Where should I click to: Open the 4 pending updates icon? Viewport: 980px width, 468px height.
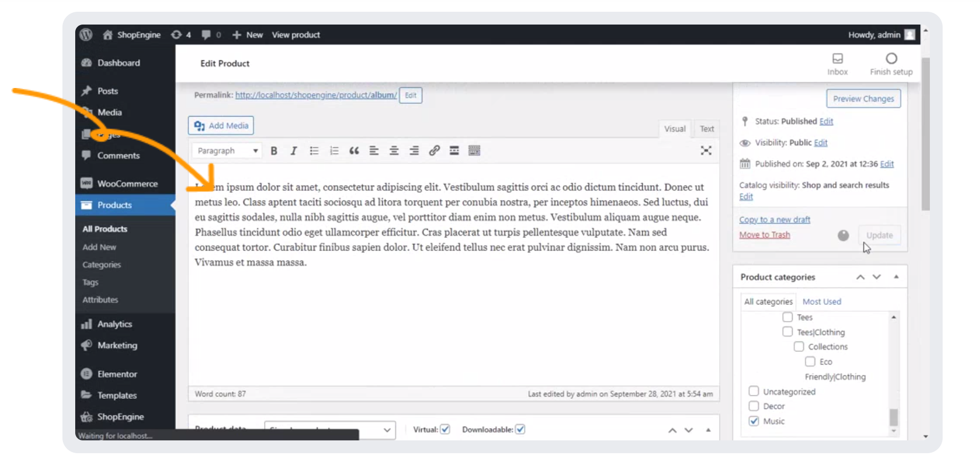click(x=181, y=34)
